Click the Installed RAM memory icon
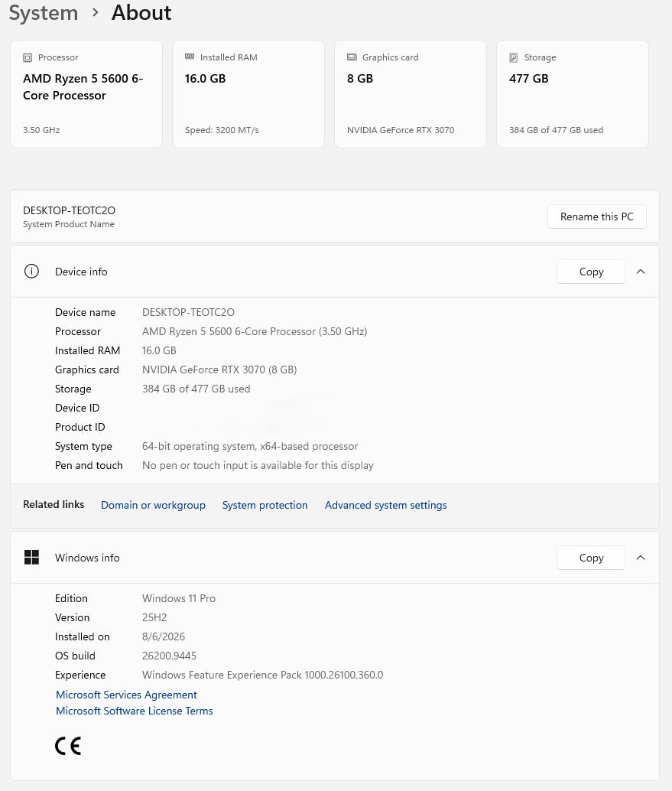The height and width of the screenshot is (791, 672). pos(190,57)
